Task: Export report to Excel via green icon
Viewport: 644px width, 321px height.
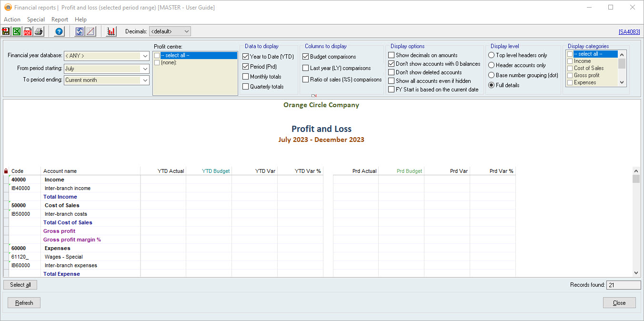Action: pos(17,31)
